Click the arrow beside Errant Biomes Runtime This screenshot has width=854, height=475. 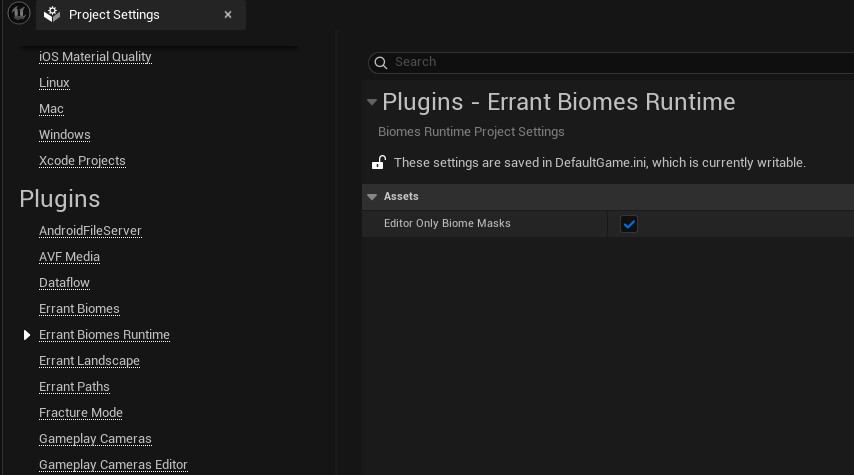coord(27,335)
